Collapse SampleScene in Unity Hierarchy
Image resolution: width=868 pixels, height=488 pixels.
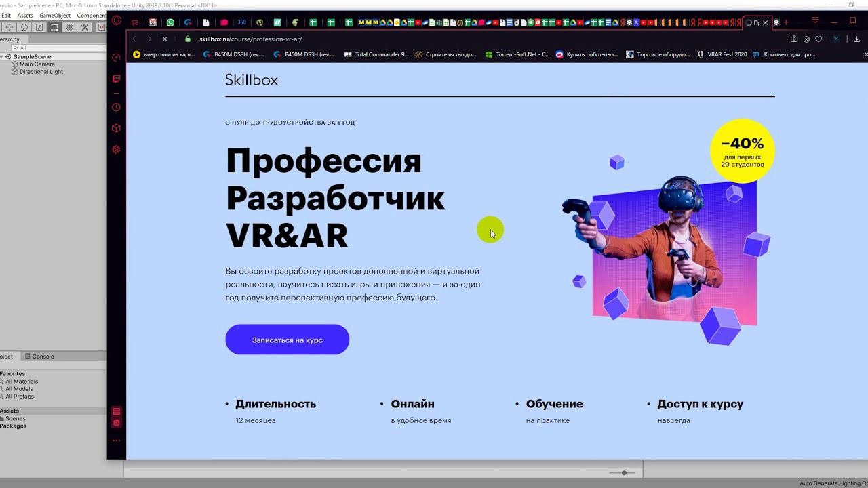point(2,57)
